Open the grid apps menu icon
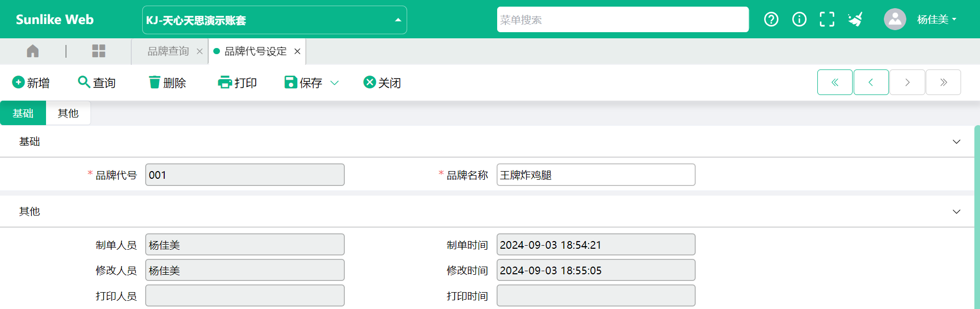980x309 pixels. pos(98,51)
